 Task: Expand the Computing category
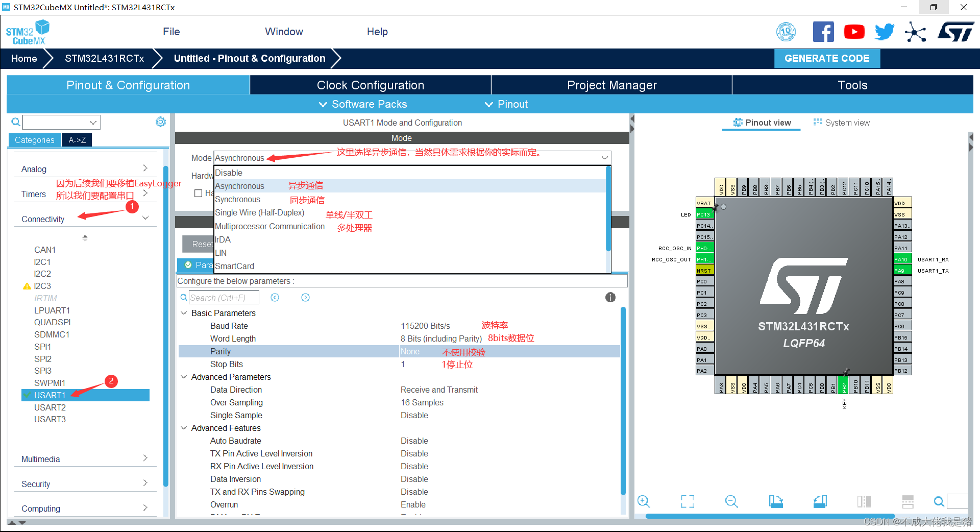tap(85, 509)
